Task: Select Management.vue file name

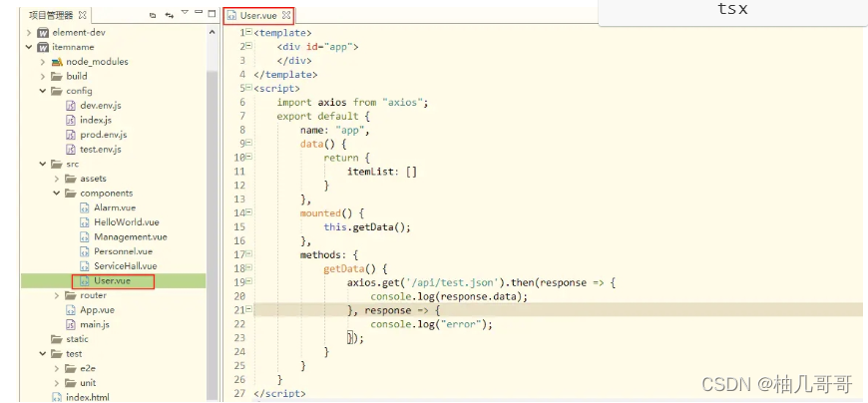Action: click(x=131, y=237)
